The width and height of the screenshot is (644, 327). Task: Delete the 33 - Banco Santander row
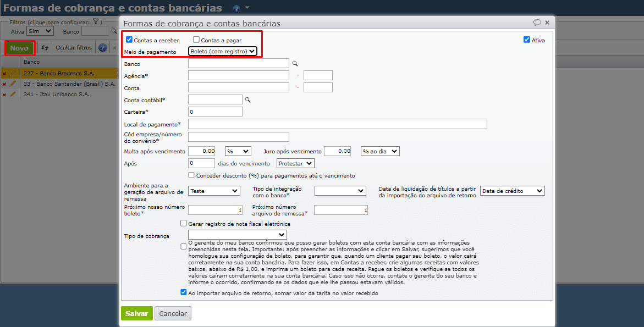pos(4,84)
